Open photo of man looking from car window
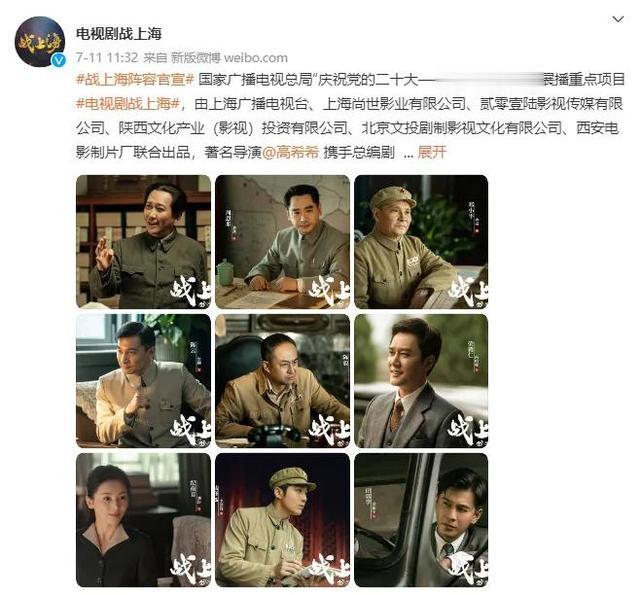Image resolution: width=640 pixels, height=595 pixels. pyautogui.click(x=421, y=520)
